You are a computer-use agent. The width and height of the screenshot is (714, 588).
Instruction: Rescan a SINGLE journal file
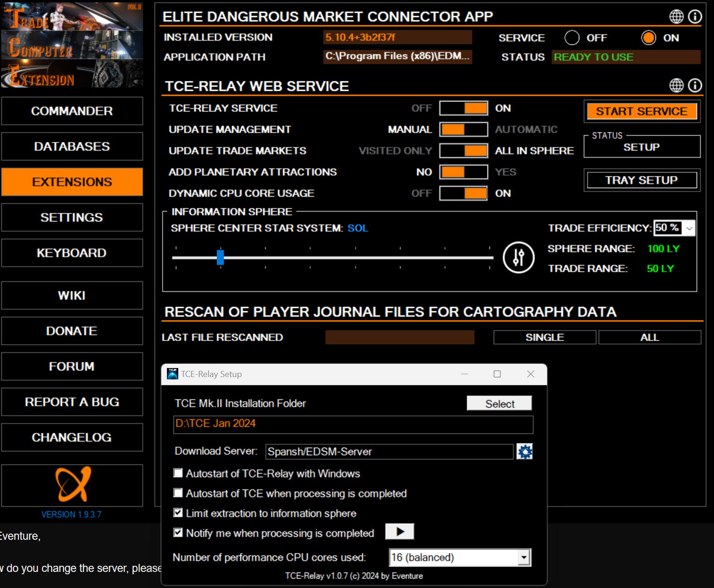coord(545,337)
